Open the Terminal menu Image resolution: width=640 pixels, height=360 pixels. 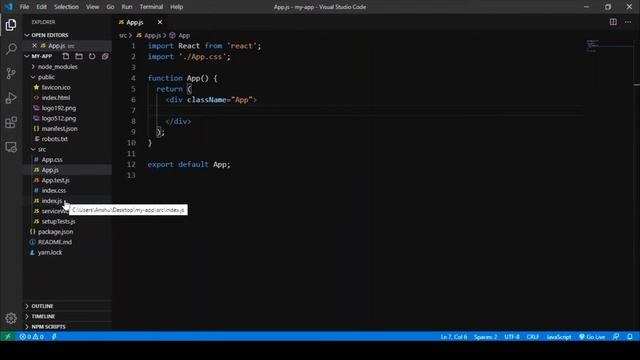point(151,7)
